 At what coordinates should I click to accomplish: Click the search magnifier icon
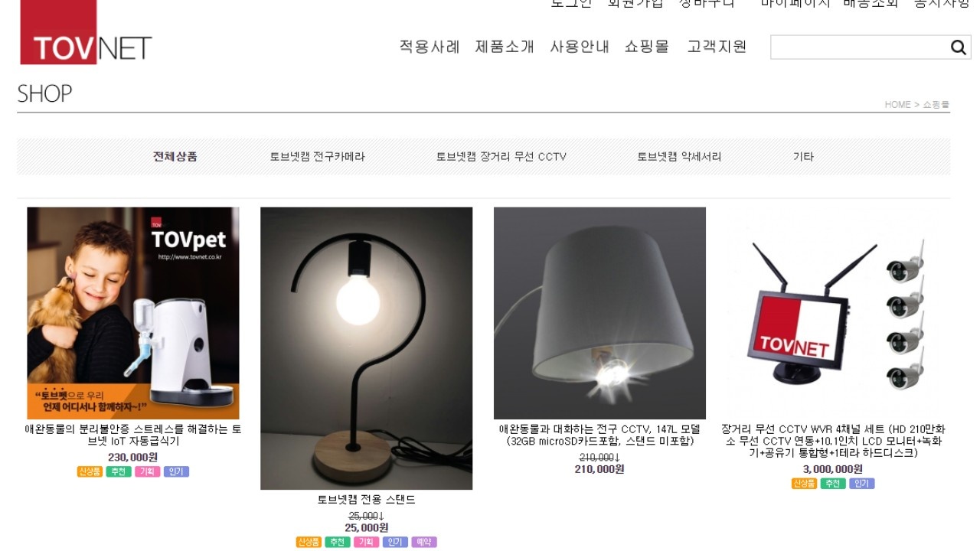[959, 47]
